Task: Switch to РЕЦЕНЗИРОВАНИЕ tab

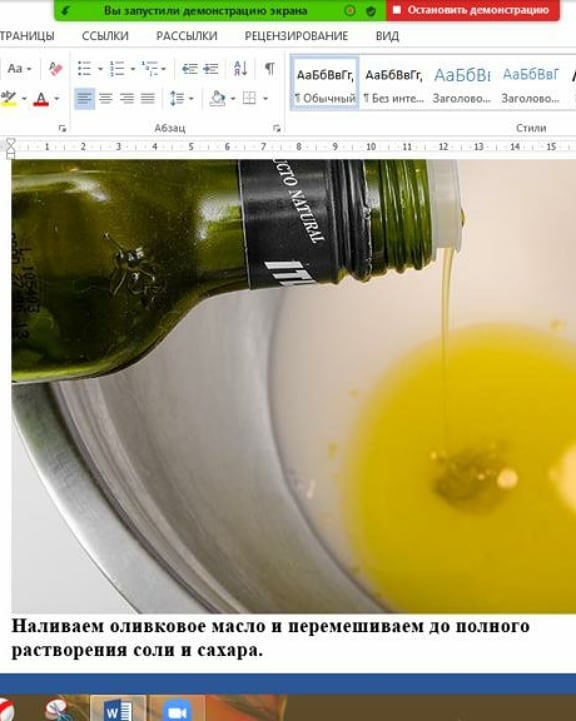Action: click(x=296, y=36)
